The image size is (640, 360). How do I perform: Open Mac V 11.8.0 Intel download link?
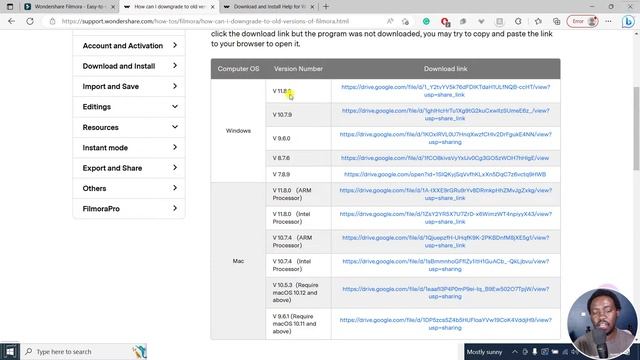[x=445, y=218]
